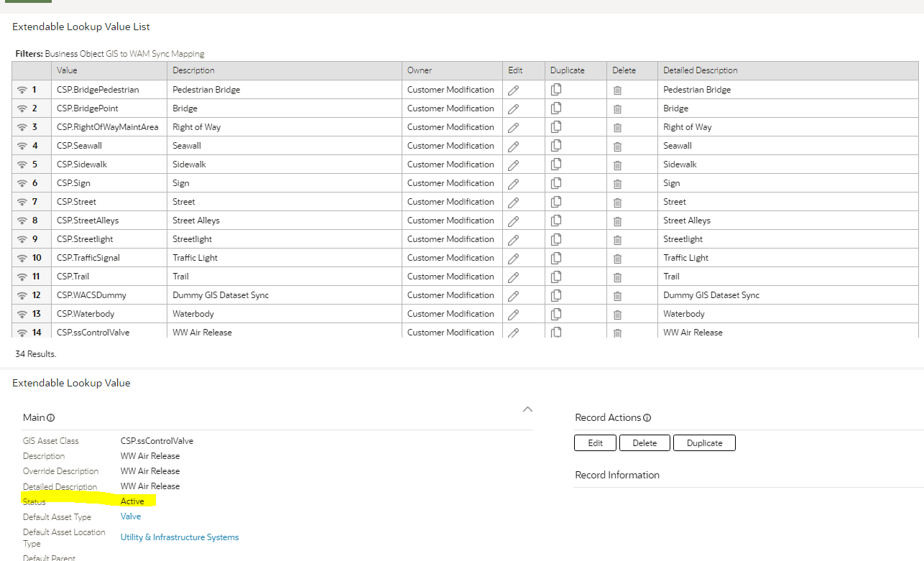The height and width of the screenshot is (561, 924).
Task: Sort the list by the Value column
Action: (67, 70)
